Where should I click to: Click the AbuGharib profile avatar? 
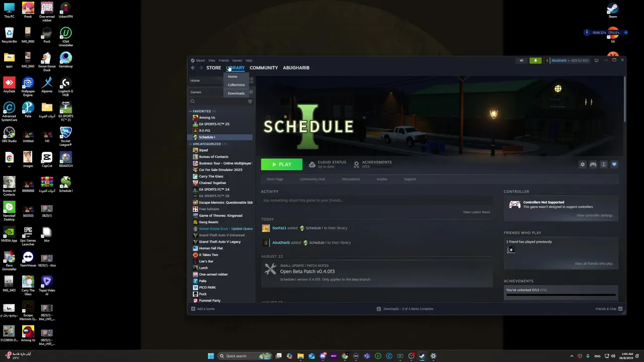pos(547,60)
